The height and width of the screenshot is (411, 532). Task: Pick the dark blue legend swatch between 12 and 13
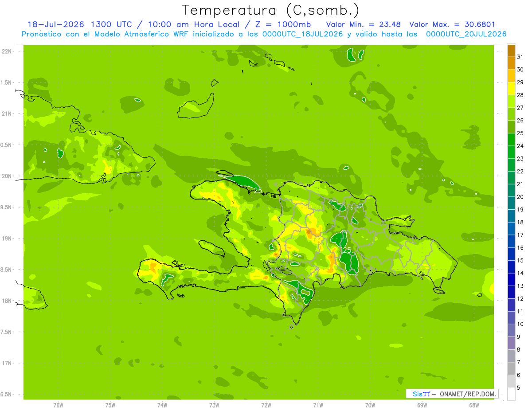click(511, 292)
